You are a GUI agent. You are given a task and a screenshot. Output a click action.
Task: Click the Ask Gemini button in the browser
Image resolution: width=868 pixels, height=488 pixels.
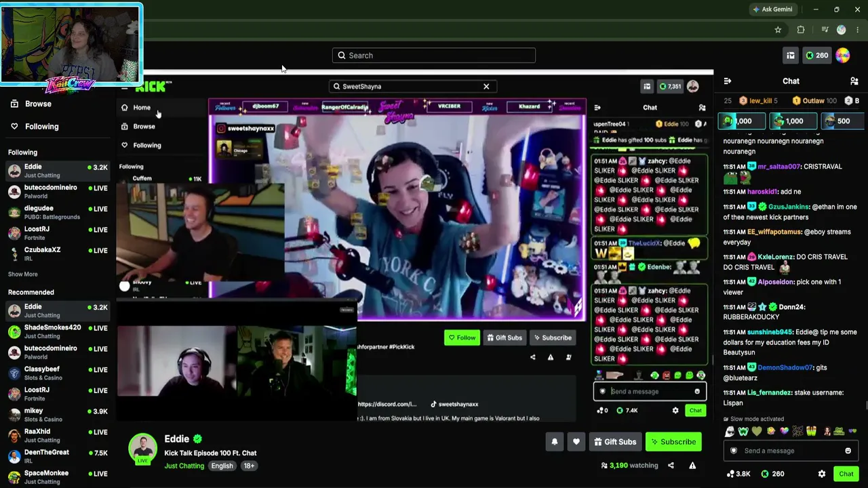click(x=772, y=9)
